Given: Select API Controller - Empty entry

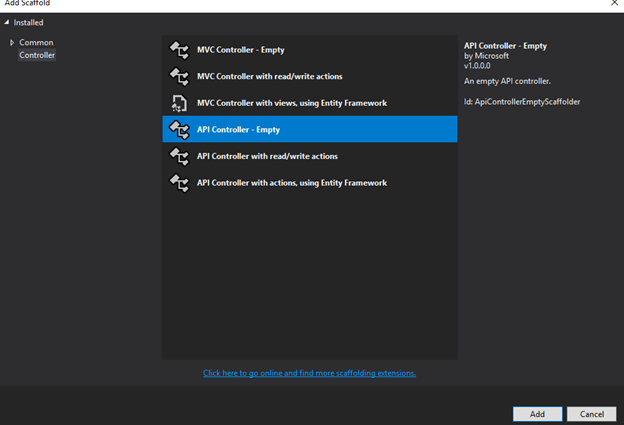Looking at the screenshot, I should tap(310, 129).
